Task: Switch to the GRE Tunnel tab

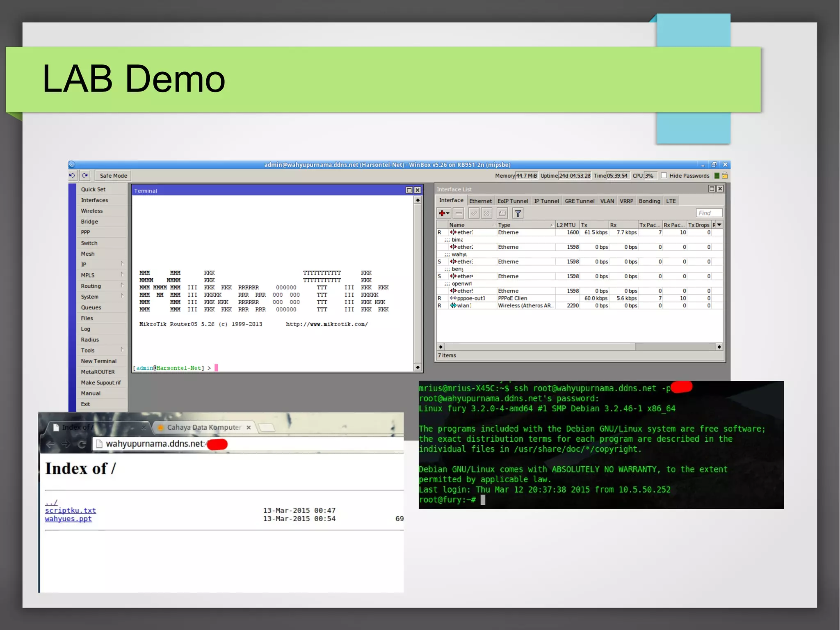Action: 580,201
